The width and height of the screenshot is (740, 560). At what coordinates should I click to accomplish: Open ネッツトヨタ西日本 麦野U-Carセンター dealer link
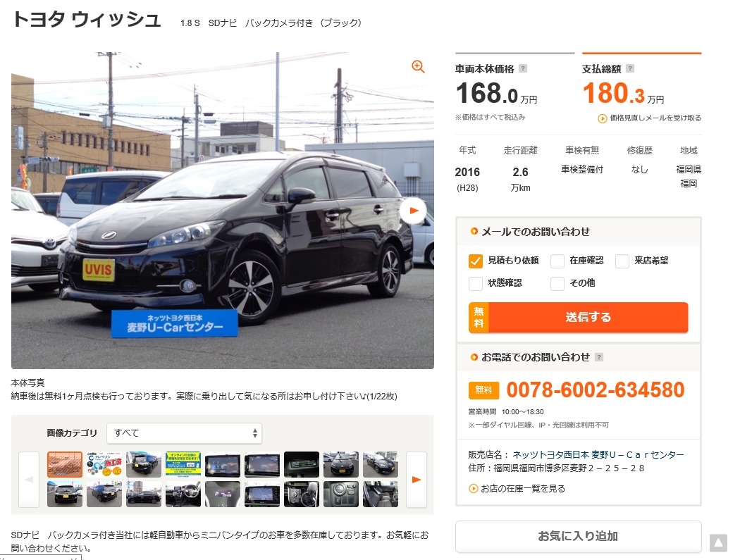pyautogui.click(x=598, y=455)
